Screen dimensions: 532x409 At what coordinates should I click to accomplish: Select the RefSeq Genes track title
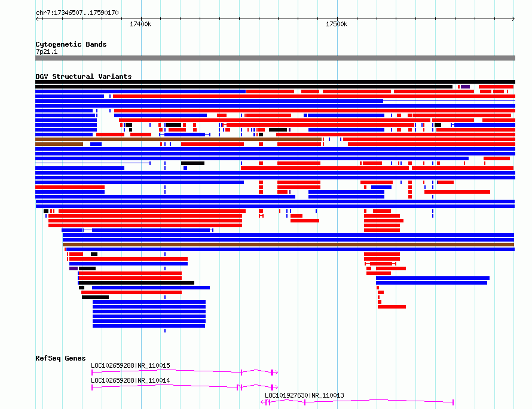(60, 358)
